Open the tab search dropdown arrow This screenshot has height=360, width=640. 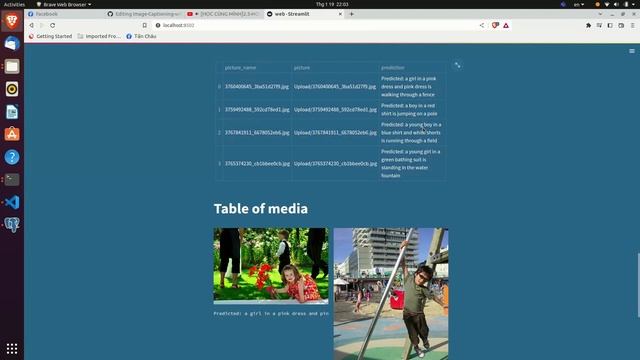tap(600, 14)
